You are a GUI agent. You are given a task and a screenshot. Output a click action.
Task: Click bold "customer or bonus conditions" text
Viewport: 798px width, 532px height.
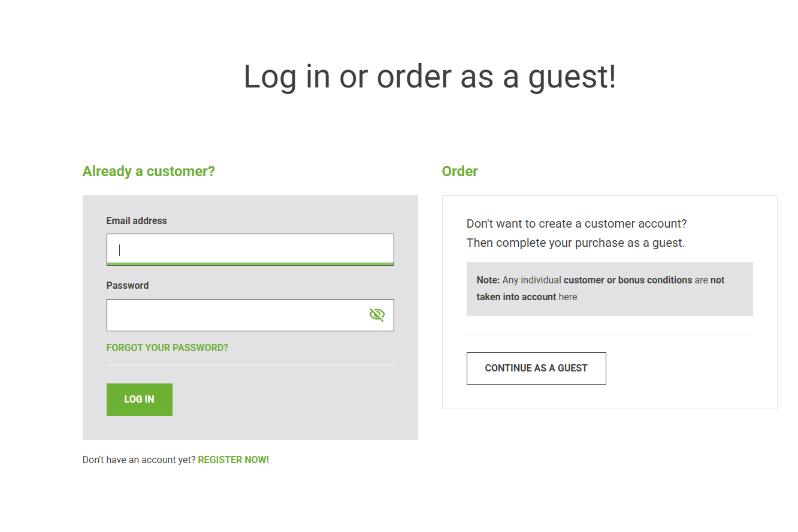tap(628, 280)
